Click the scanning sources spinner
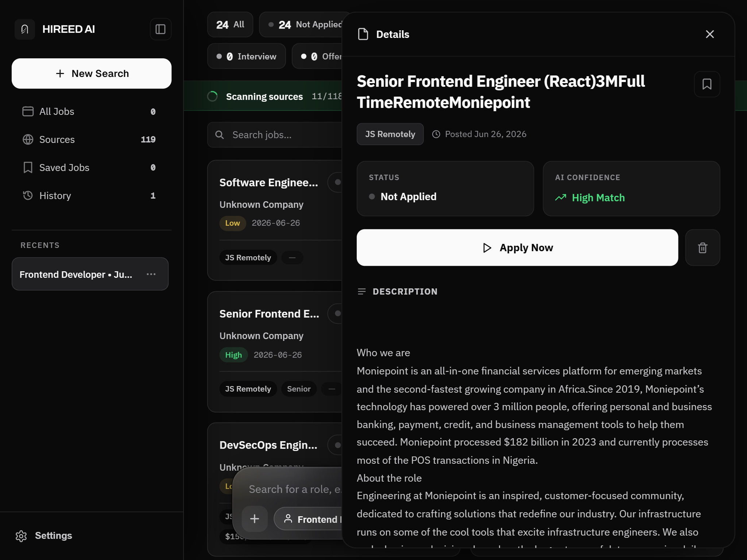 point(212,96)
